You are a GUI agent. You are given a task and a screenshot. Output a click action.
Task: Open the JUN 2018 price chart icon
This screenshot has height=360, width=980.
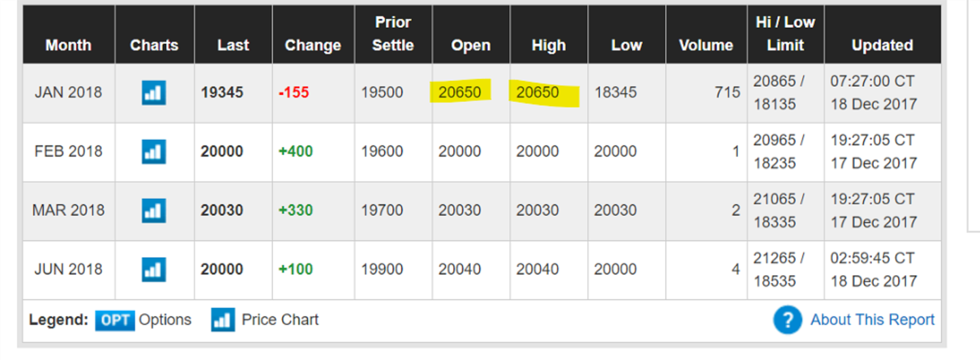point(154,269)
